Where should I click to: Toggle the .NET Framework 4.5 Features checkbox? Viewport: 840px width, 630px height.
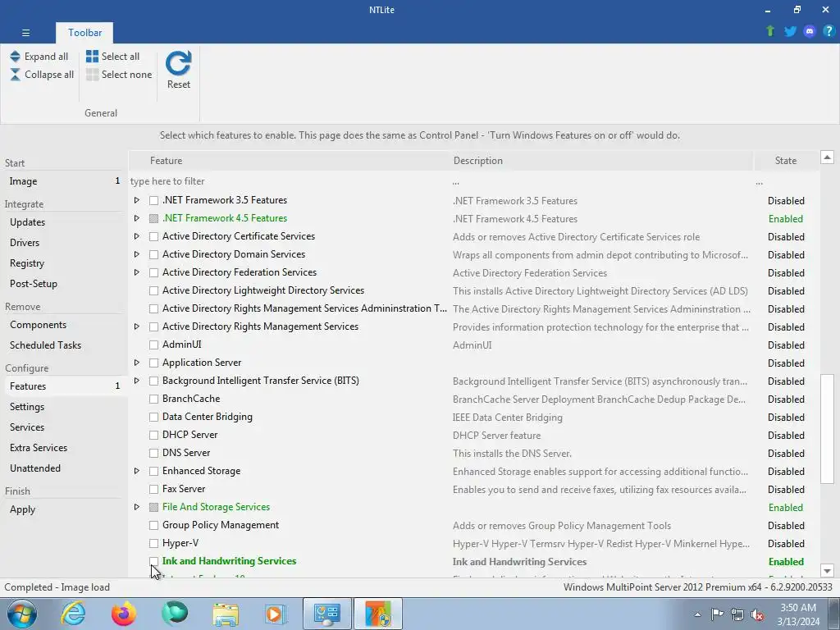153,218
